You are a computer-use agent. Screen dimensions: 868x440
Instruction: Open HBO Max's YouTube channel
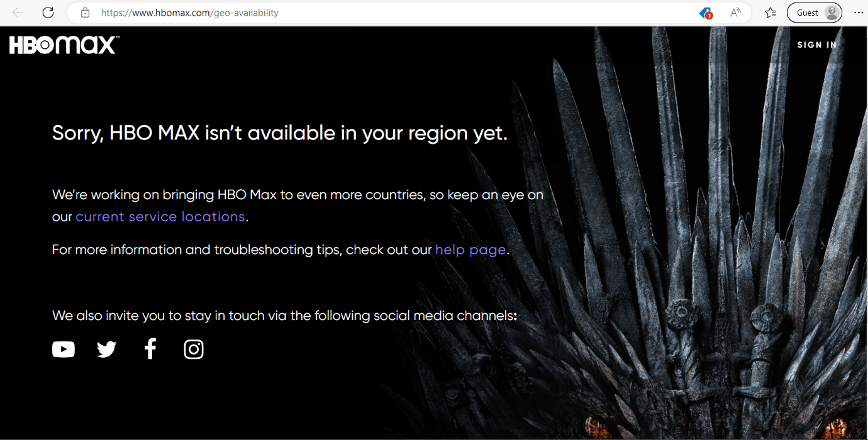coord(63,349)
